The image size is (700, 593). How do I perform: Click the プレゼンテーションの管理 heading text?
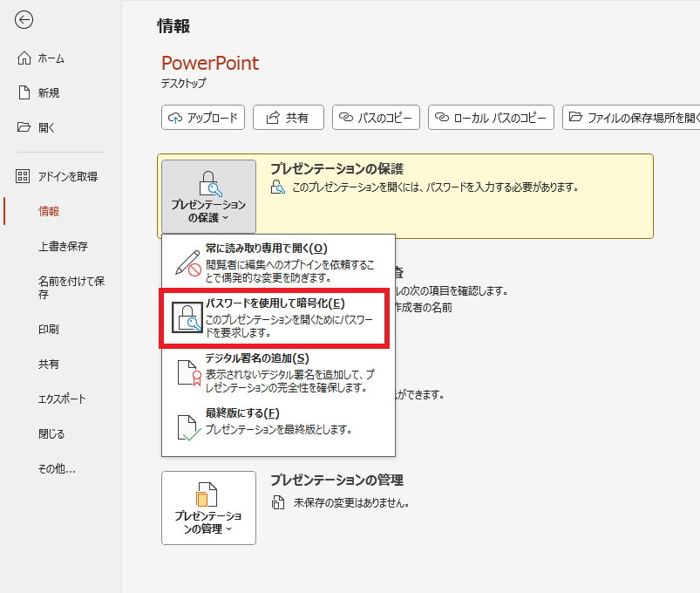click(x=337, y=480)
